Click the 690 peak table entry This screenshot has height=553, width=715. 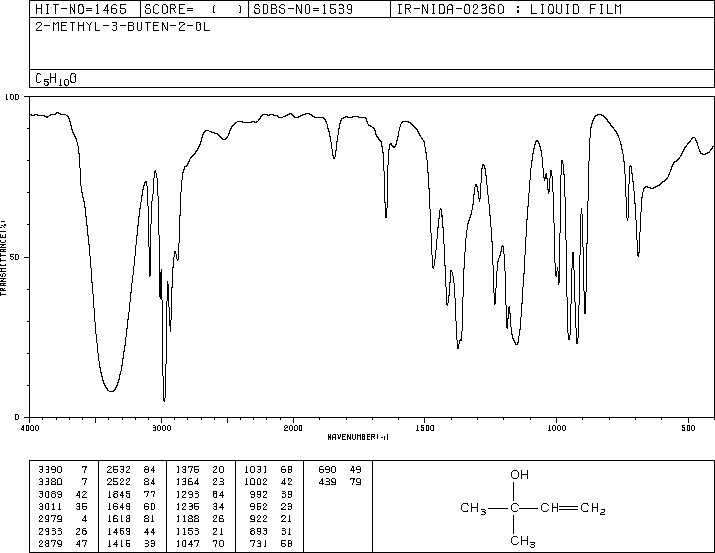pos(327,470)
